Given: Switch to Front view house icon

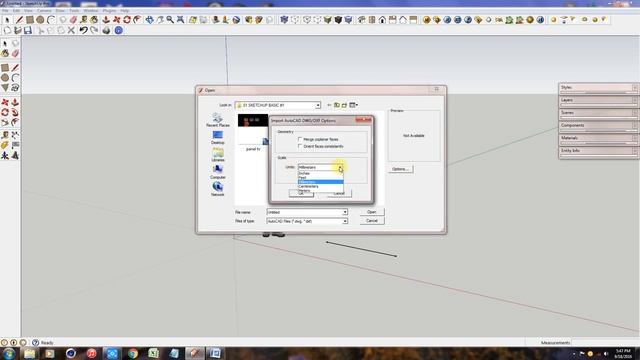Looking at the screenshot, I should point(382,20).
